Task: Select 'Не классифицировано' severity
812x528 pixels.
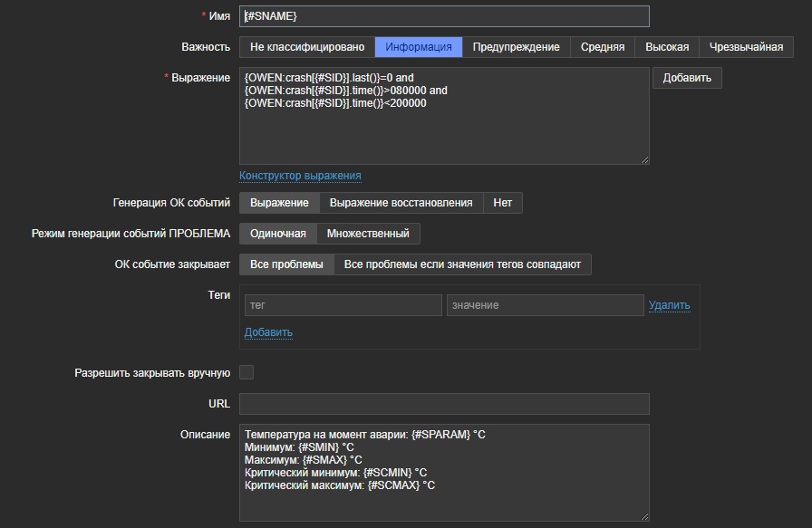Action: tap(307, 47)
